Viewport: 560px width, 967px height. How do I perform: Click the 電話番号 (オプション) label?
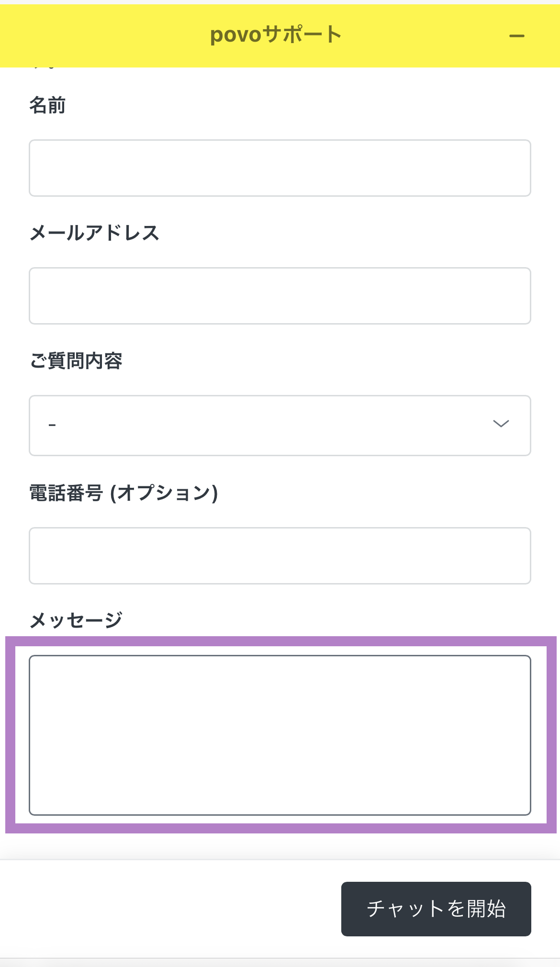[124, 493]
